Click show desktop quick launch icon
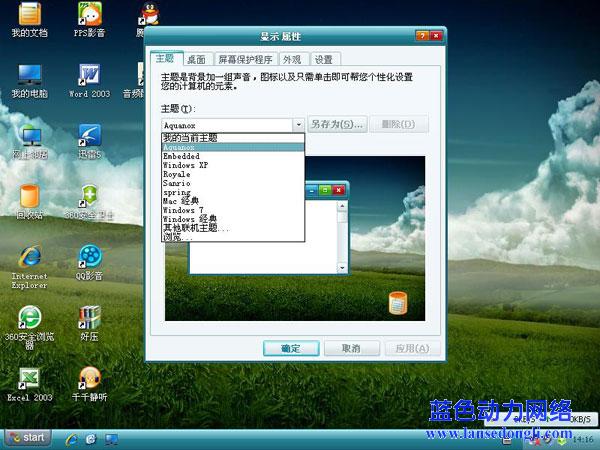Screen dimensions: 600x450 coord(111,439)
